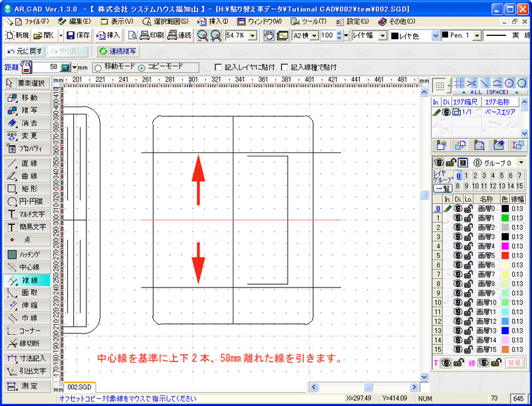The image size is (532, 406).
Task: Select the 巾線 width line tool
Action: 27,318
